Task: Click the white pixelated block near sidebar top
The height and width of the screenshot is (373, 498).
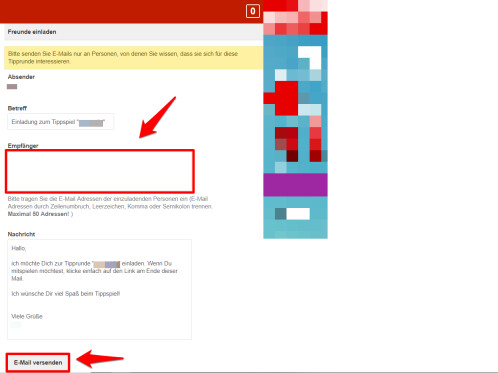Action: pyautogui.click(x=310, y=57)
